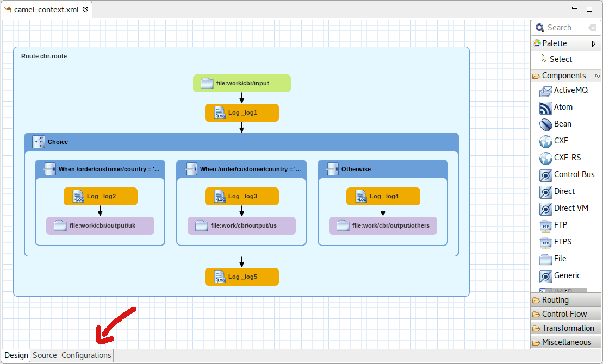Pick the Atom feed component

(546, 108)
